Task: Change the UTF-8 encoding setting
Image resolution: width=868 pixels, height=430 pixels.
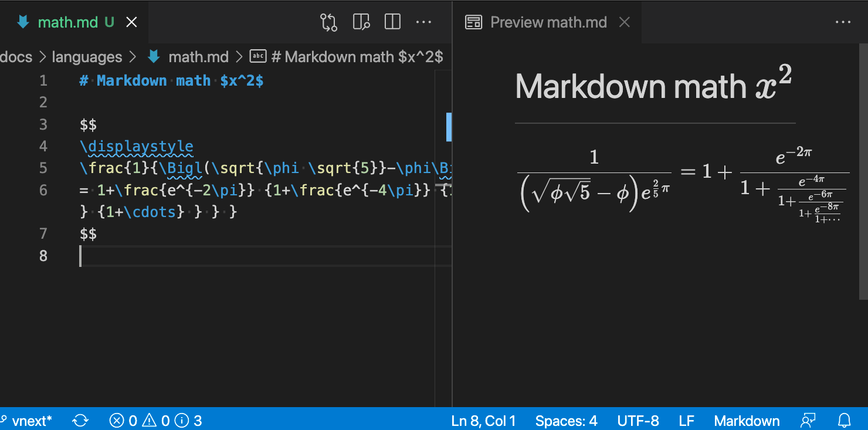Action: tap(639, 420)
